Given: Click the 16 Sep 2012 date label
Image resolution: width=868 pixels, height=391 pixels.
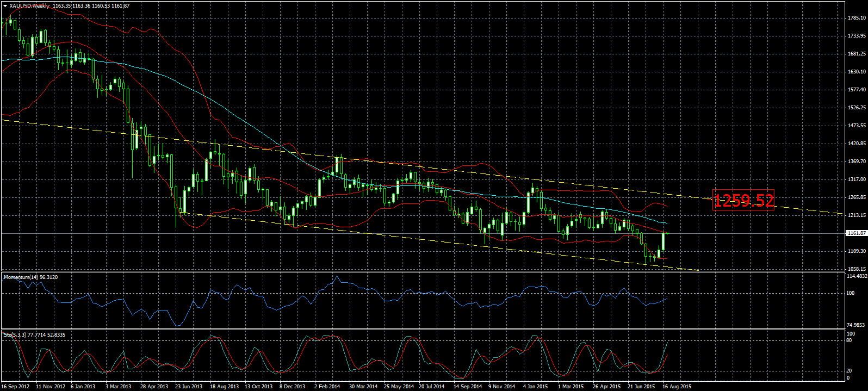Looking at the screenshot, I should (x=16, y=387).
